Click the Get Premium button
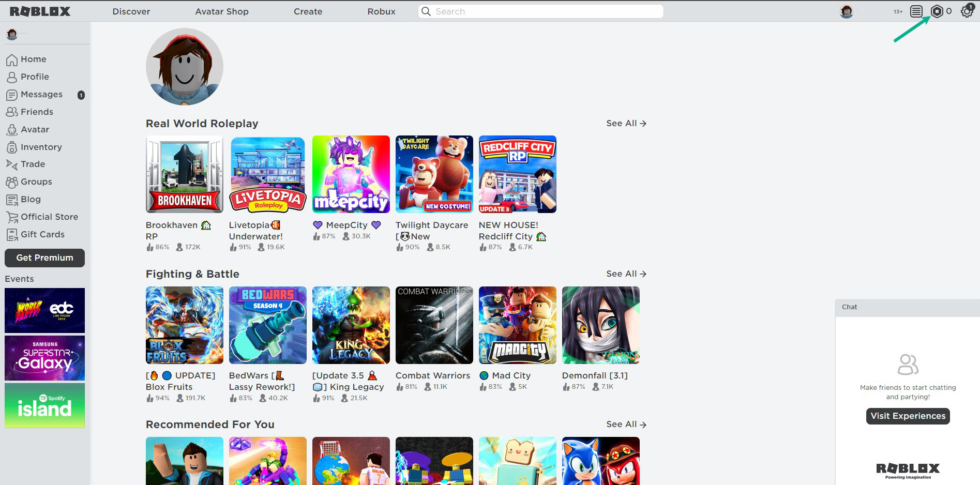This screenshot has height=485, width=980. [44, 257]
